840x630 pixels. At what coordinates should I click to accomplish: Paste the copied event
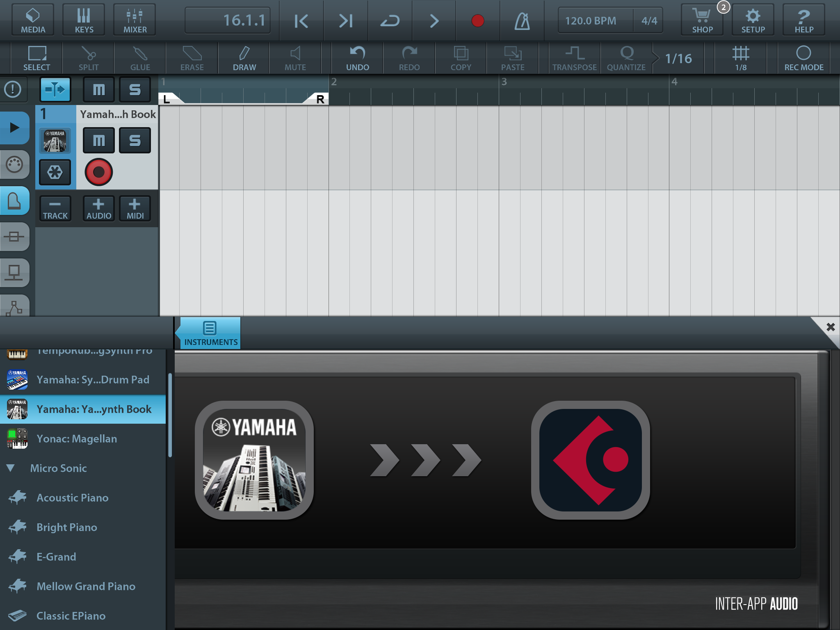pyautogui.click(x=513, y=58)
